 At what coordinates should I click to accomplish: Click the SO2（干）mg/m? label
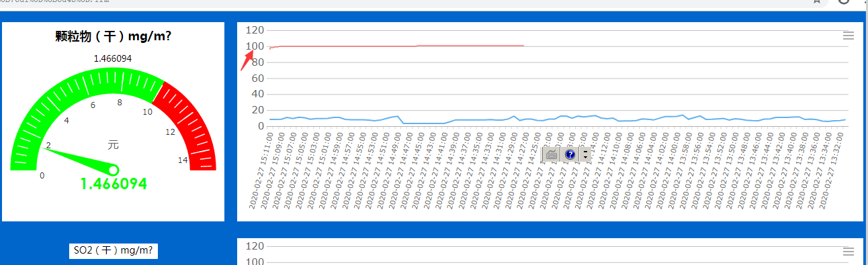pos(113,250)
